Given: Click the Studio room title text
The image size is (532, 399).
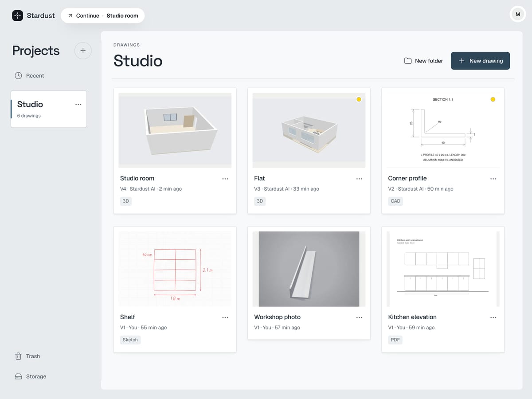Looking at the screenshot, I should pyautogui.click(x=137, y=178).
